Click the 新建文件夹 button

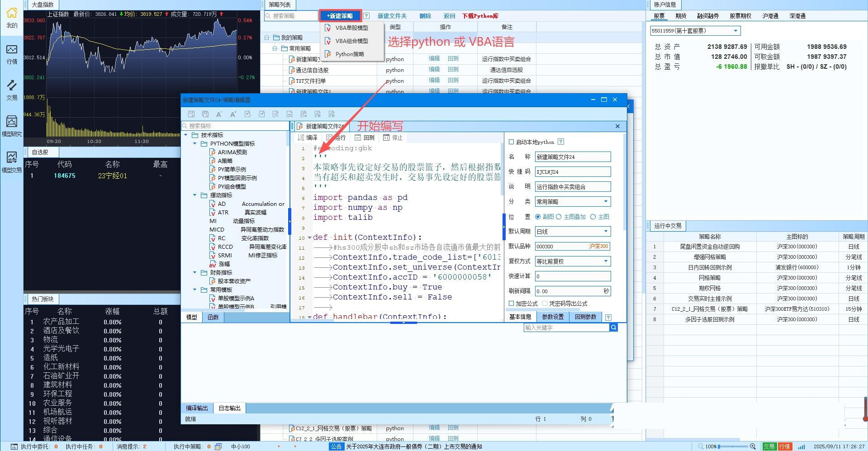[392, 16]
